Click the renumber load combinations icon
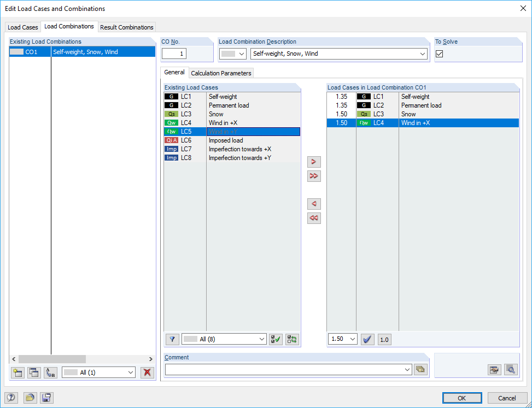Screen dimensions: 532x408 point(50,372)
